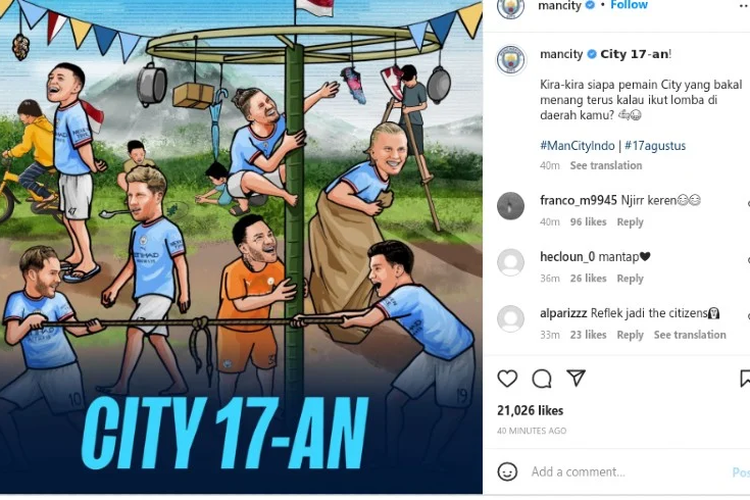Open the City 17-an illustration
The height and width of the screenshot is (500, 750).
[x=241, y=247]
